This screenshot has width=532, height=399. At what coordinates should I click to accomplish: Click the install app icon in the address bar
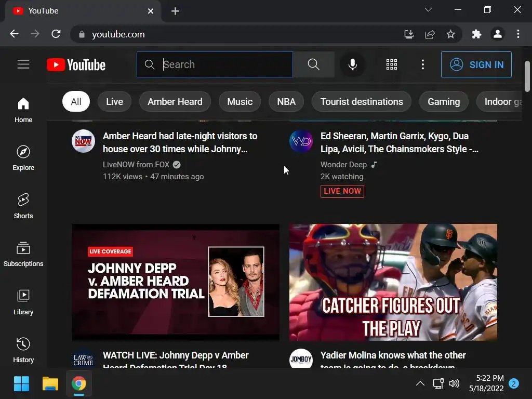click(x=409, y=34)
